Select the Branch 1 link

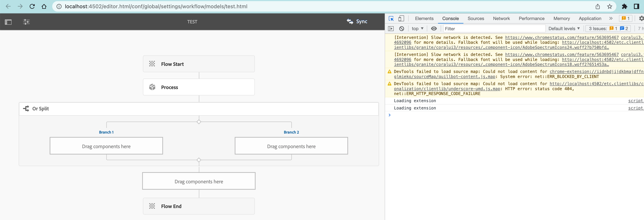(106, 132)
